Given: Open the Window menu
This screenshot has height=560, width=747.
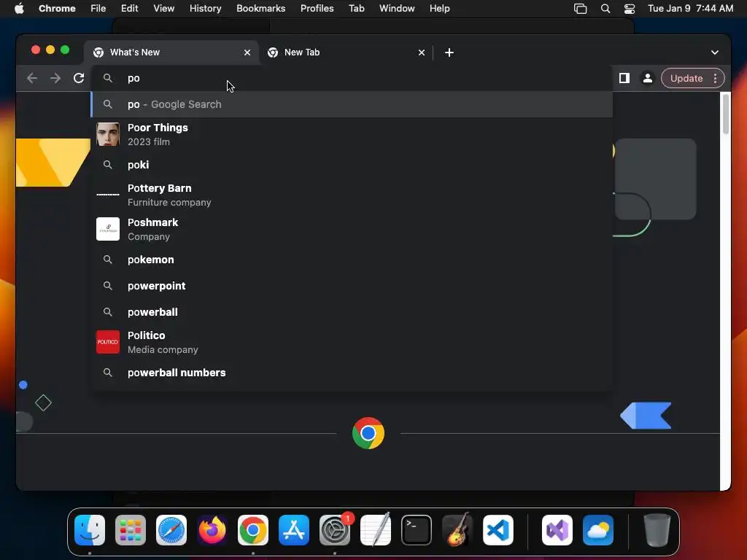Looking at the screenshot, I should click(397, 8).
